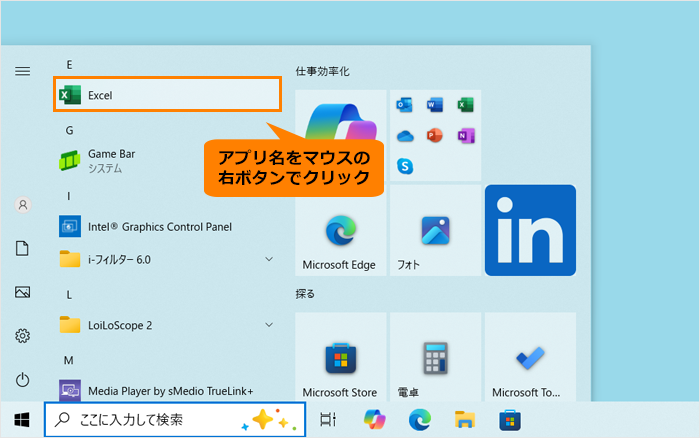700x438 pixels.
Task: Open Excel from the app list
Action: (x=167, y=95)
